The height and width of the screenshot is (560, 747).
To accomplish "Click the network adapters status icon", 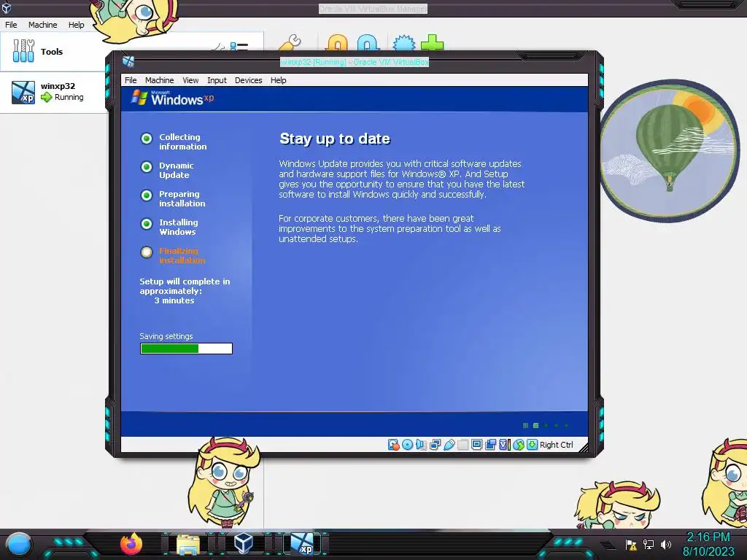I will (x=435, y=445).
